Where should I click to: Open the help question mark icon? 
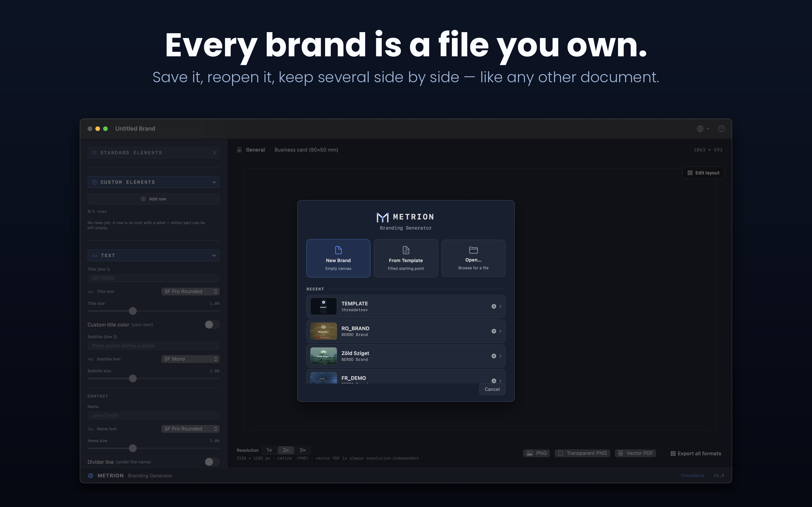721,129
